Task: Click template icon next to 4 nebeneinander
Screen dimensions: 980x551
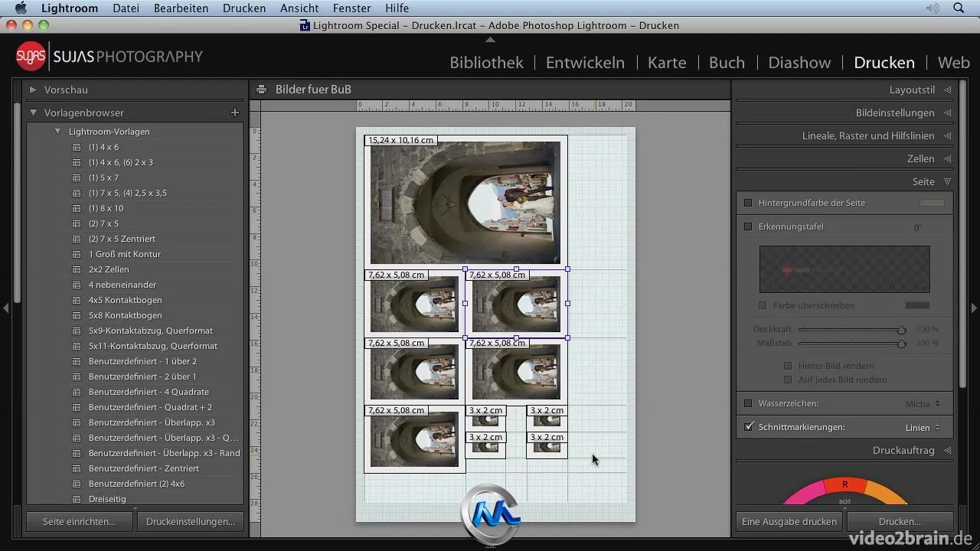Action: coord(77,285)
